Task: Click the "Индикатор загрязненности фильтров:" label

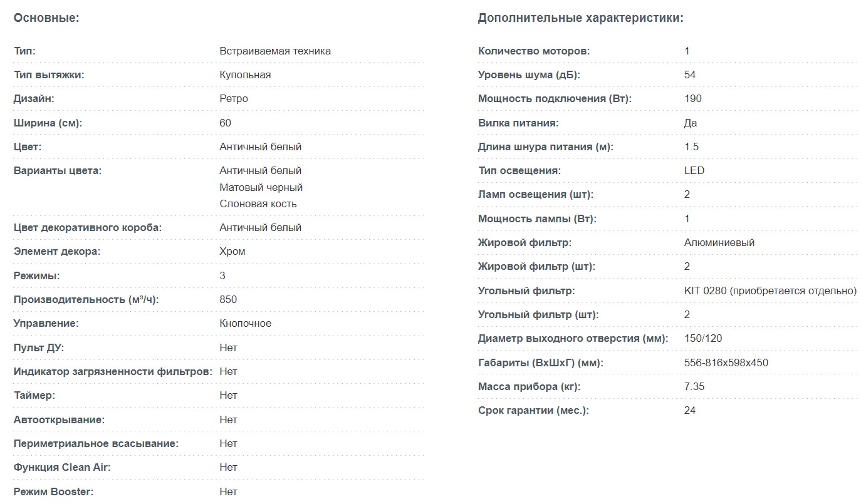Action: [x=113, y=371]
